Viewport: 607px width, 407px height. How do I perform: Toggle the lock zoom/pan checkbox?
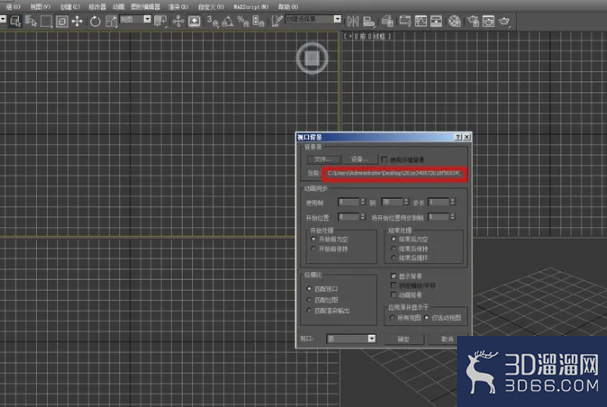pos(394,285)
